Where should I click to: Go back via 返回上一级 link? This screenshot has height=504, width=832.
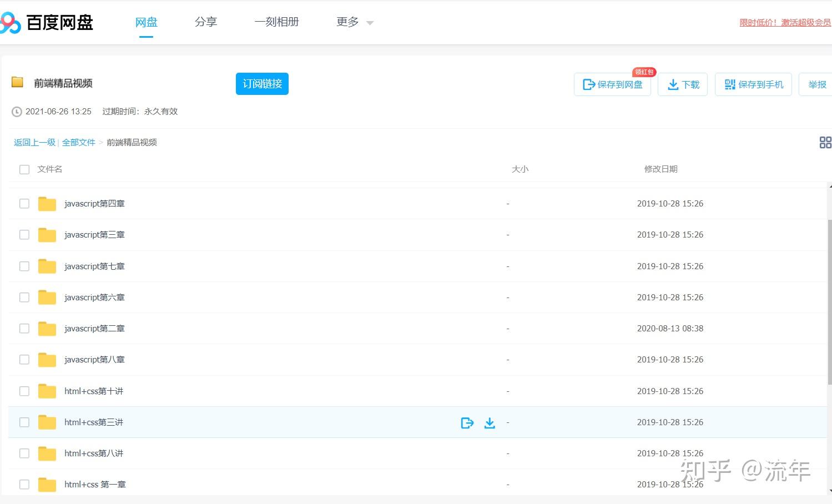[x=34, y=143]
